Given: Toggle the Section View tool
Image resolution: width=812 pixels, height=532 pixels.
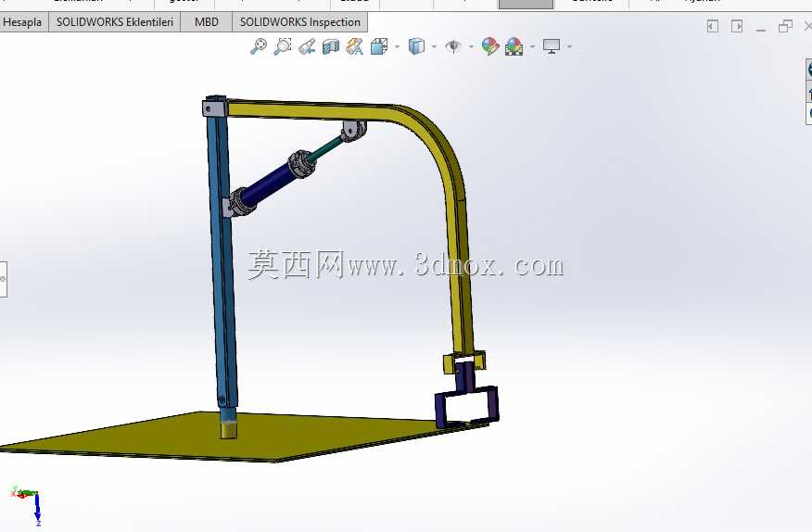Looking at the screenshot, I should (331, 47).
